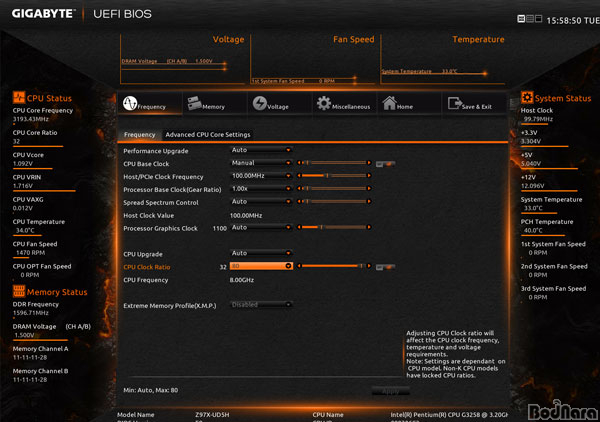Decrease CPU Clock Ratio with left arrow

coord(299,266)
